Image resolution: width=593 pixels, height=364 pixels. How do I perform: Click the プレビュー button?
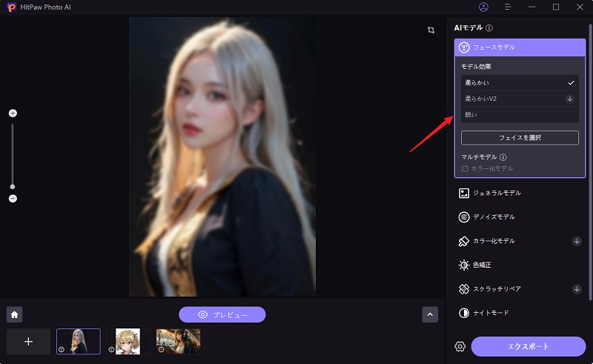[x=222, y=314]
